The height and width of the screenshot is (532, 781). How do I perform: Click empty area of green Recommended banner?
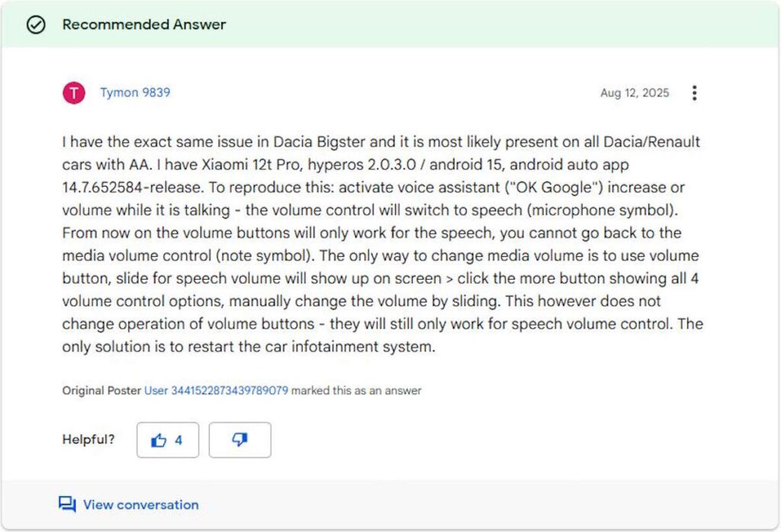tap(496, 24)
